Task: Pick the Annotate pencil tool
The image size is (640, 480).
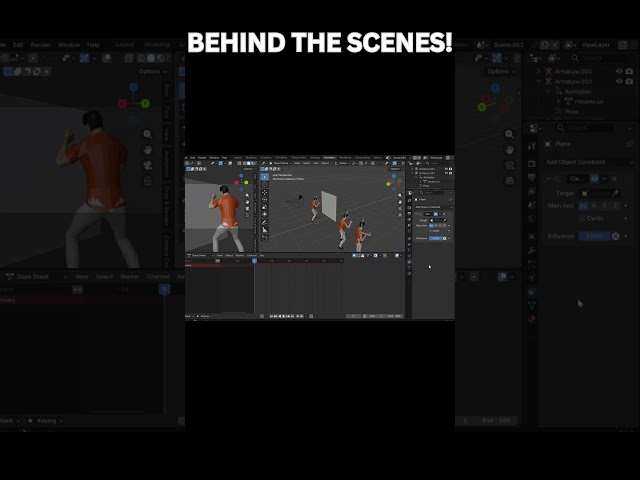Action: point(264,222)
